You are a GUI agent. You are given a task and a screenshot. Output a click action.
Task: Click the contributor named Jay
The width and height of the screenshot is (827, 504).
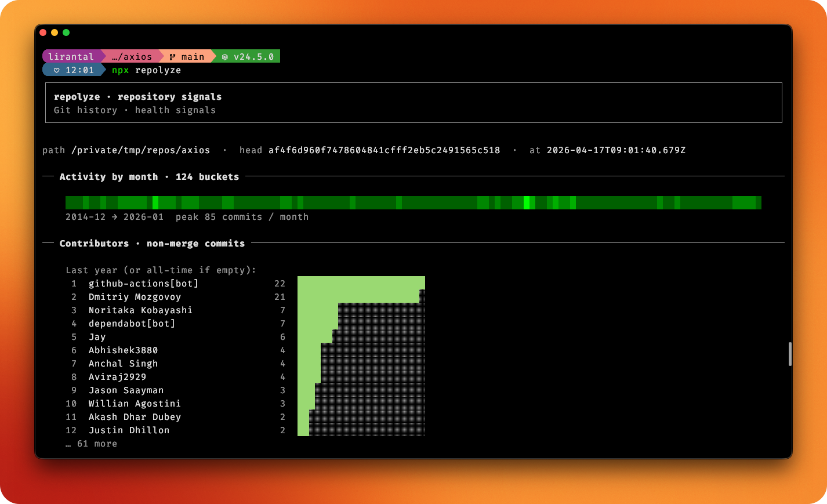pos(97,337)
